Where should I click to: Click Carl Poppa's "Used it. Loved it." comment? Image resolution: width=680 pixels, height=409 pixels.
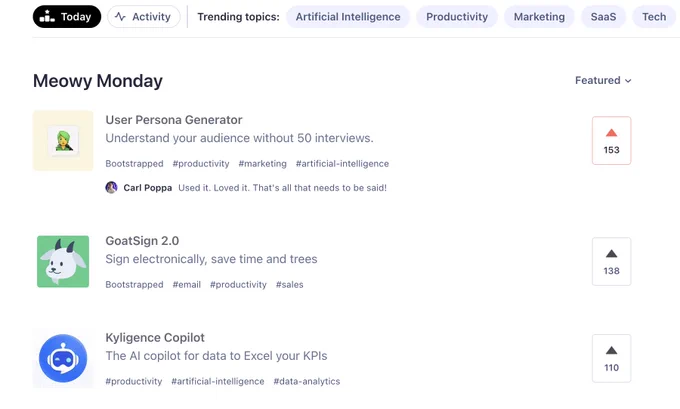(282, 188)
